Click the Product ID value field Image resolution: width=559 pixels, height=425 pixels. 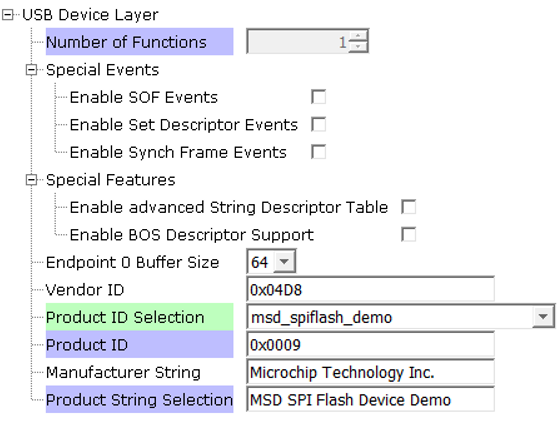click(370, 344)
